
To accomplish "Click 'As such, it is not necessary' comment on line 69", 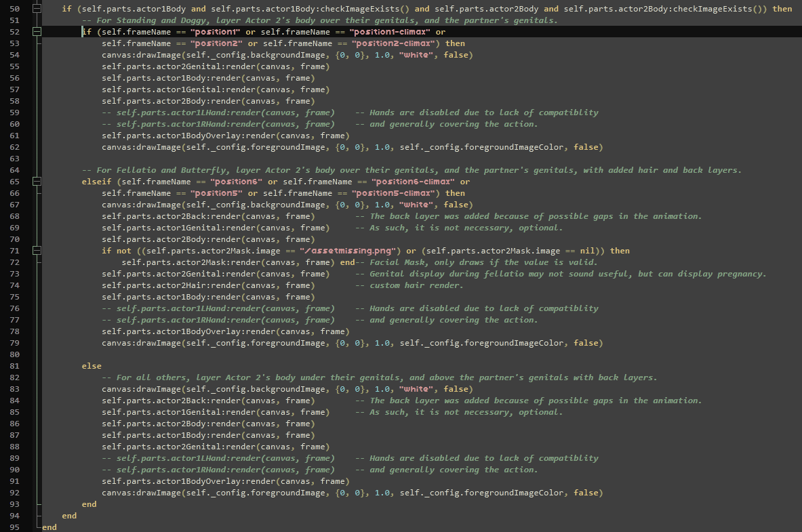I will pyautogui.click(x=459, y=228).
